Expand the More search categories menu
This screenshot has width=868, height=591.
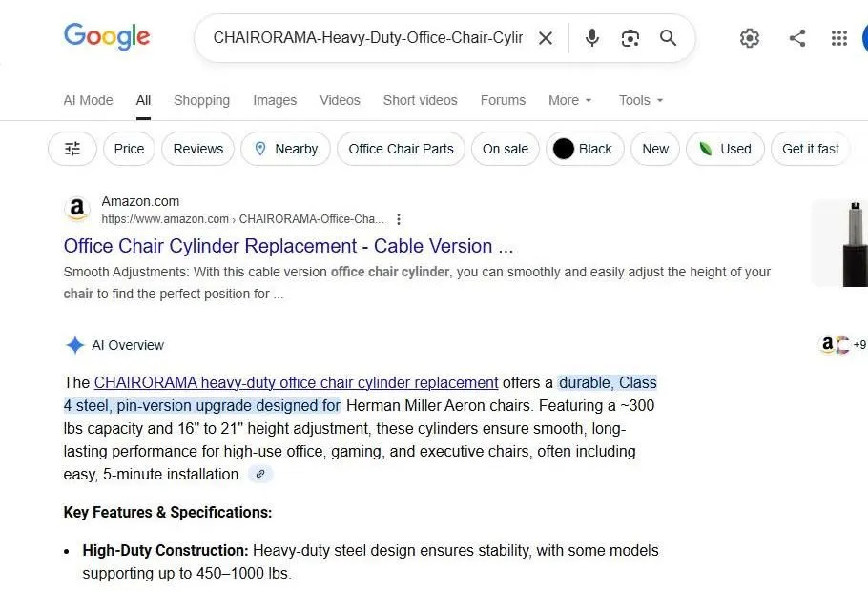pyautogui.click(x=568, y=100)
